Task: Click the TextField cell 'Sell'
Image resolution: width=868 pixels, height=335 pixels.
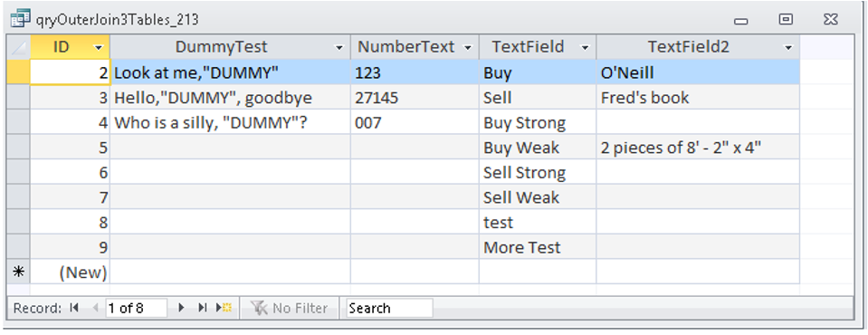Action: 538,98
